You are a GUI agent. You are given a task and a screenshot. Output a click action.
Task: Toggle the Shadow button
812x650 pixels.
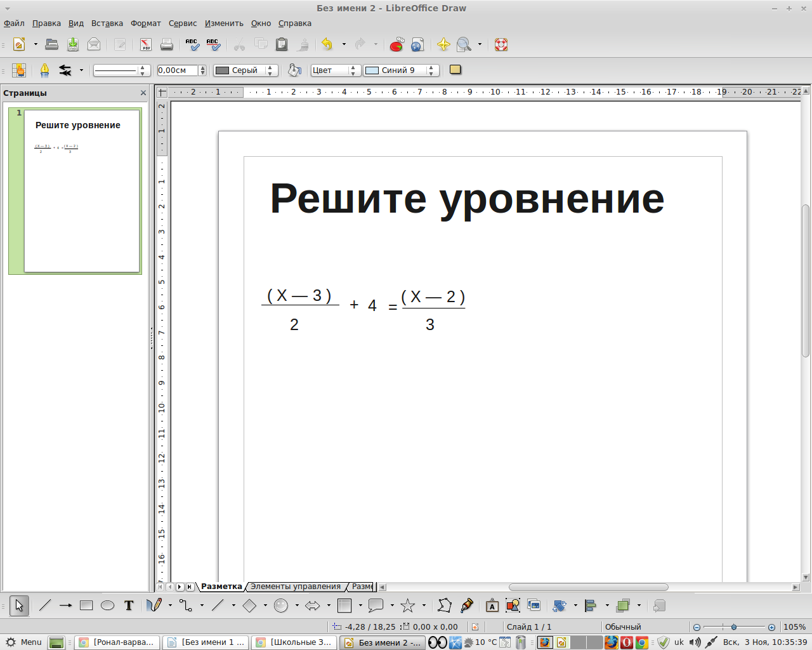455,70
